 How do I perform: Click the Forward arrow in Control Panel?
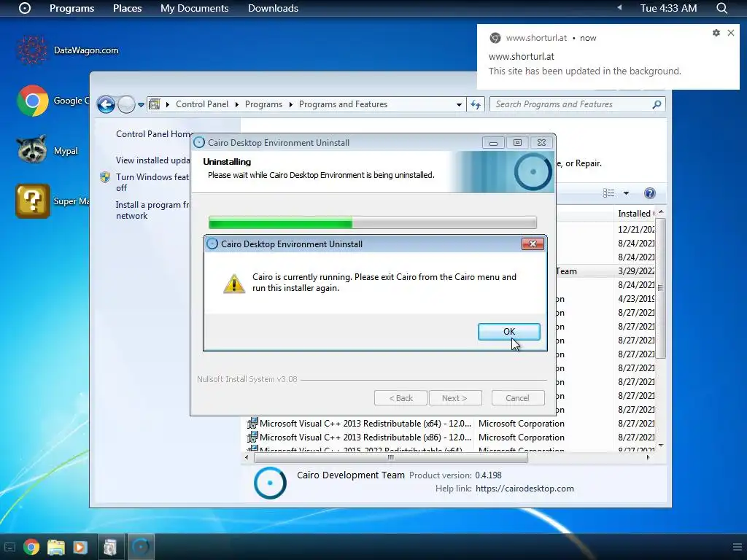point(126,104)
